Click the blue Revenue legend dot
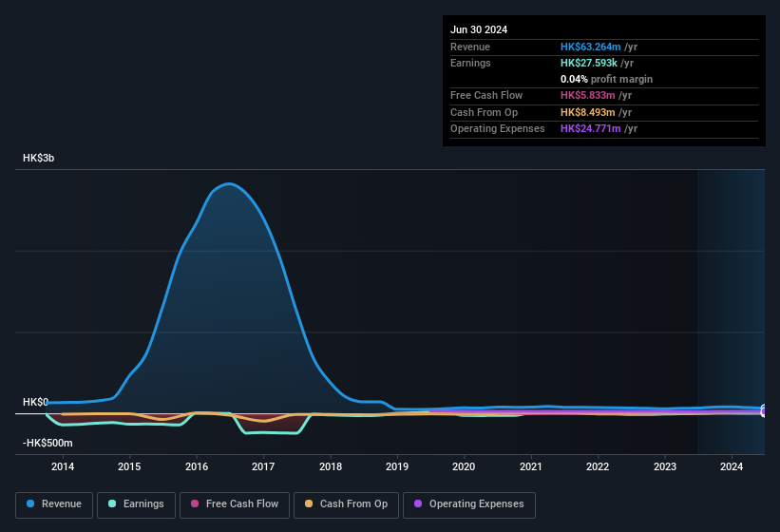780x532 pixels. [30, 504]
